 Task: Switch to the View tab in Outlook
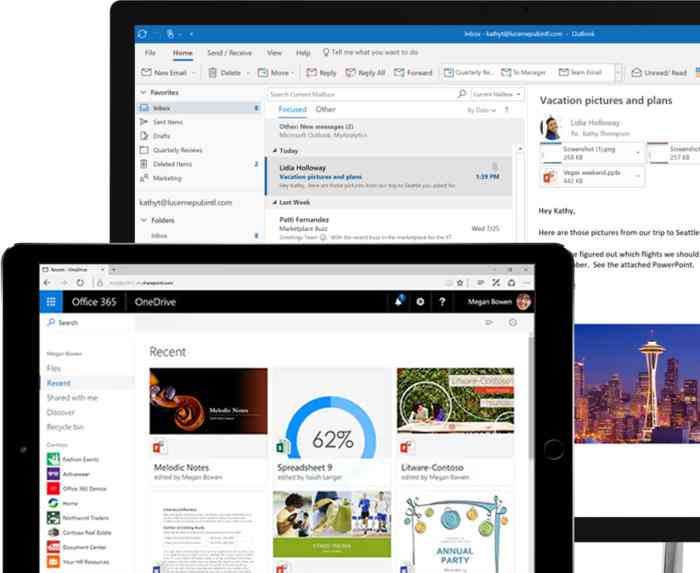coord(274,53)
